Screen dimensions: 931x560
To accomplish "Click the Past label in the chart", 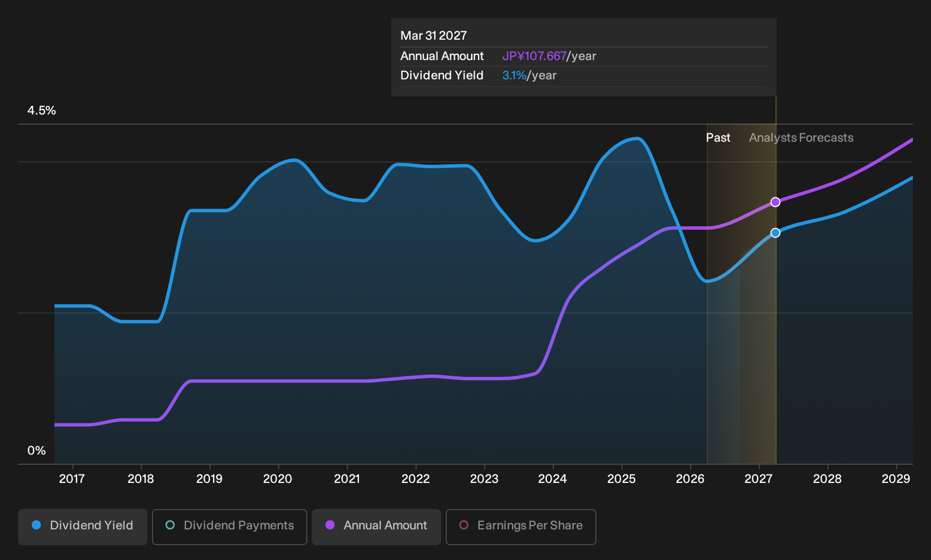I will click(x=718, y=138).
